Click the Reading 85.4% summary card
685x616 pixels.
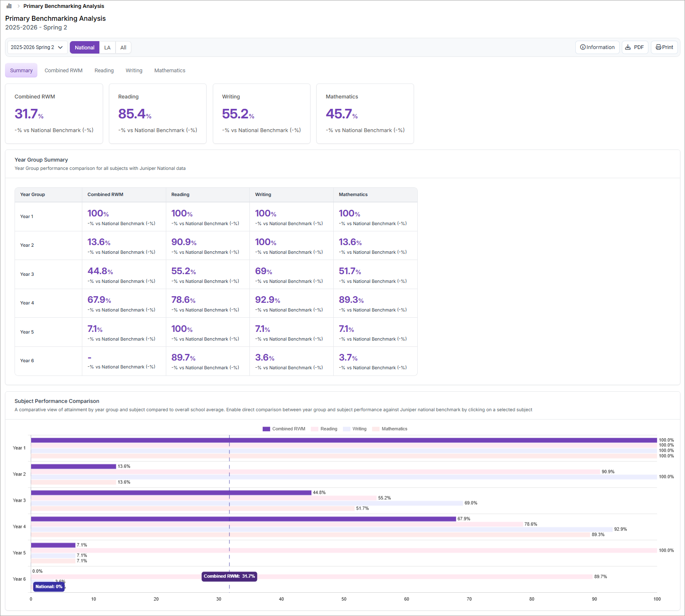(x=158, y=113)
